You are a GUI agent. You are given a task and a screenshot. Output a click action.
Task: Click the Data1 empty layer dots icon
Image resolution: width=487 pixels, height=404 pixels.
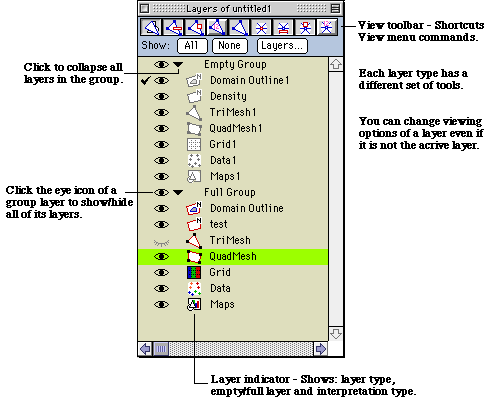click(x=194, y=160)
